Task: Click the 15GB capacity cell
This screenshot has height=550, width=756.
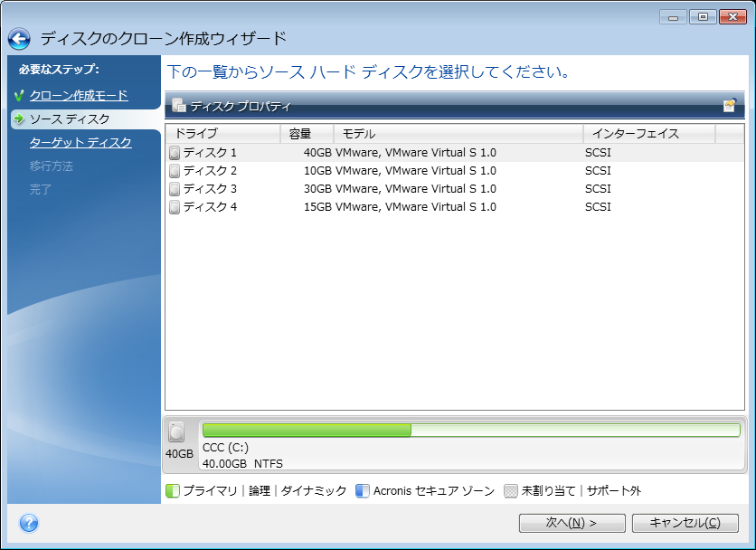Action: coord(317,207)
